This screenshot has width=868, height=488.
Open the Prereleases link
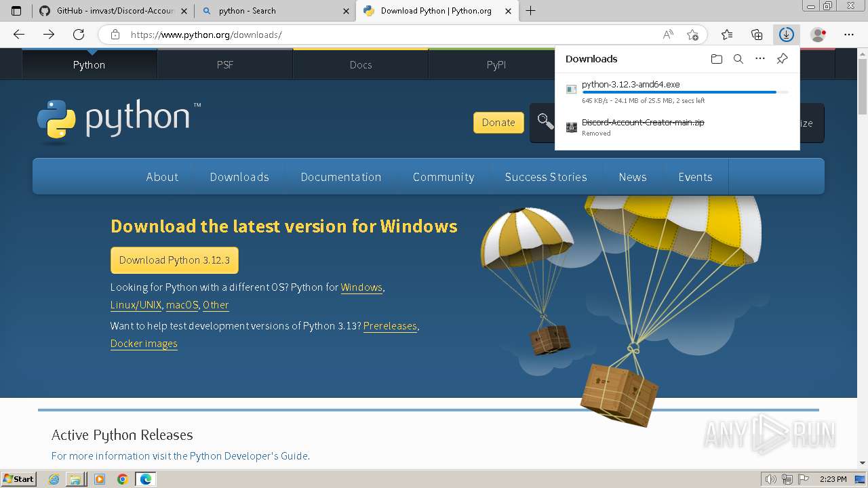coord(390,326)
